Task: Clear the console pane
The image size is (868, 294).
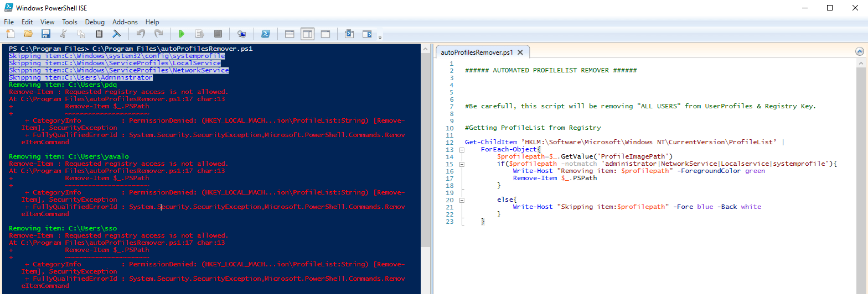Action: [117, 34]
